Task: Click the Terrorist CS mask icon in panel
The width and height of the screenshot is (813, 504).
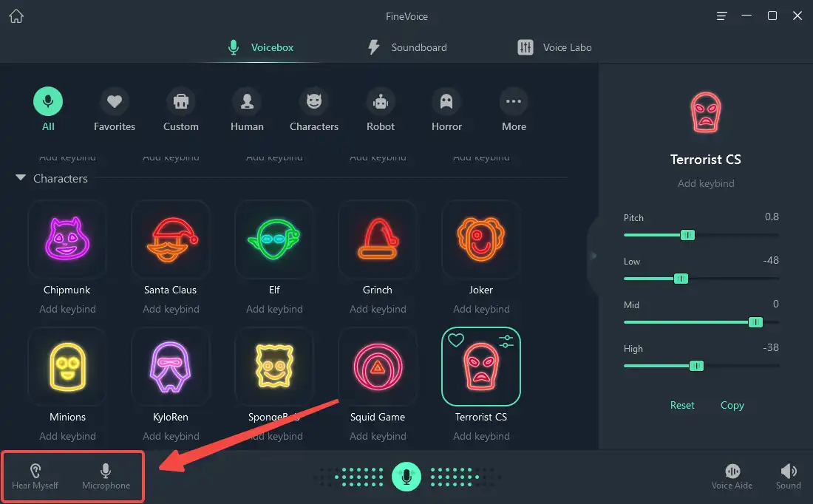Action: [x=705, y=112]
